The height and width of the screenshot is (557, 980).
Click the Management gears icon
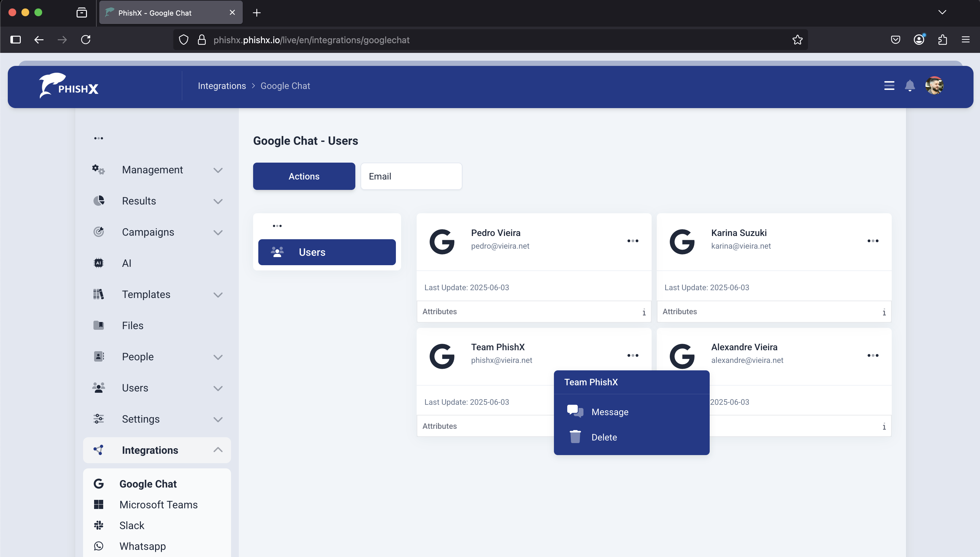click(99, 169)
